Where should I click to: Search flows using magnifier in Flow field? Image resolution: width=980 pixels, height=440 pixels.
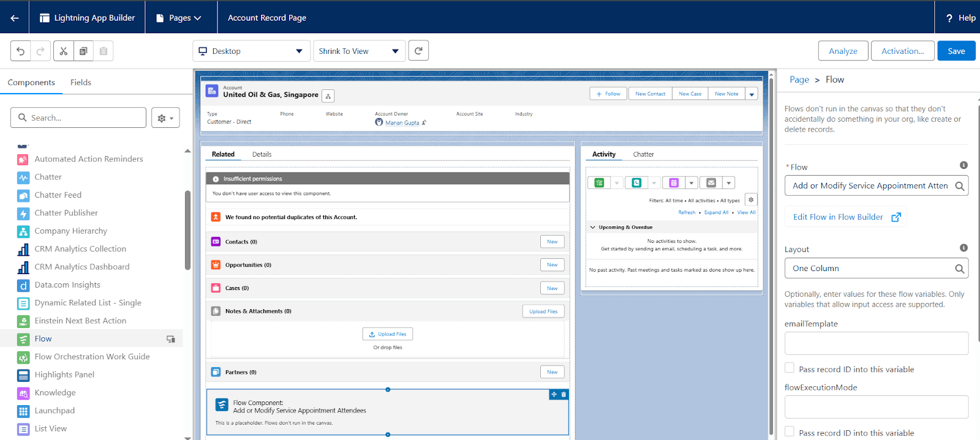coord(960,186)
